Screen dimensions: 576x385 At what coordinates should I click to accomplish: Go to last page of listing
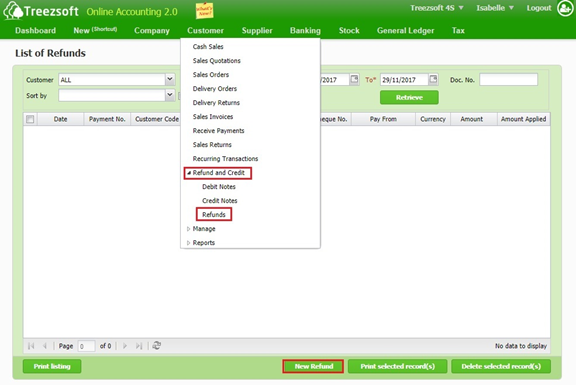139,346
